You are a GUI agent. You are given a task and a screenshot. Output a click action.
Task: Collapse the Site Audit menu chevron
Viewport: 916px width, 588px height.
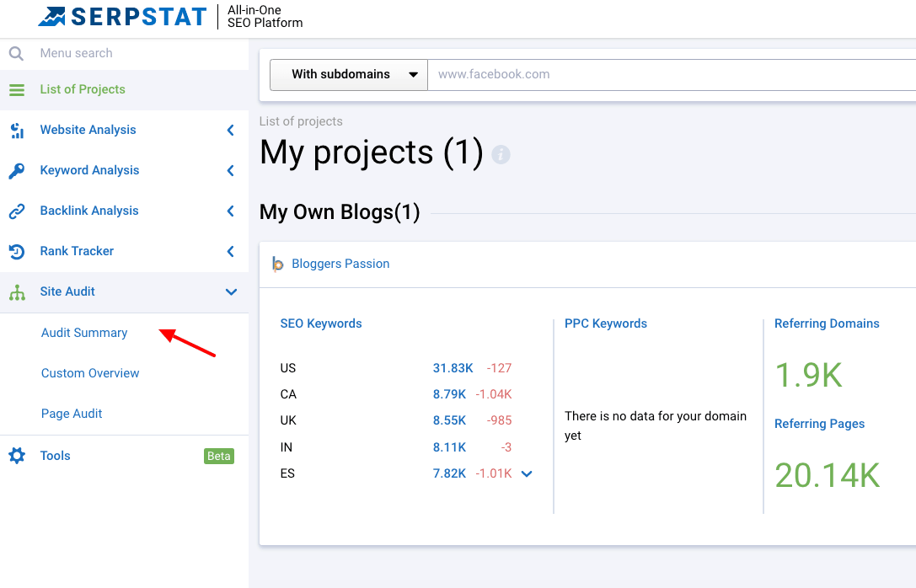tap(232, 292)
